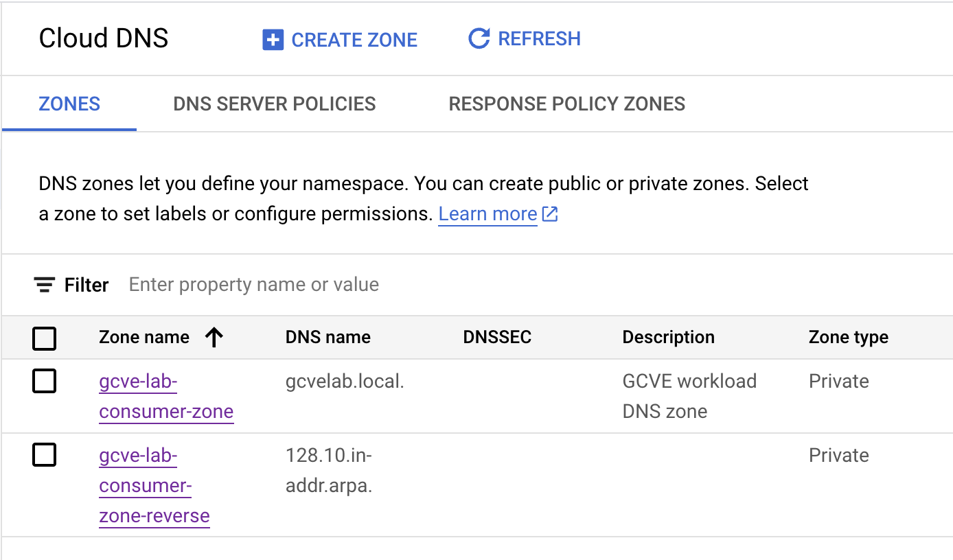Click the Cloud DNS page title
Screen dimensions: 953x560
[x=104, y=38]
